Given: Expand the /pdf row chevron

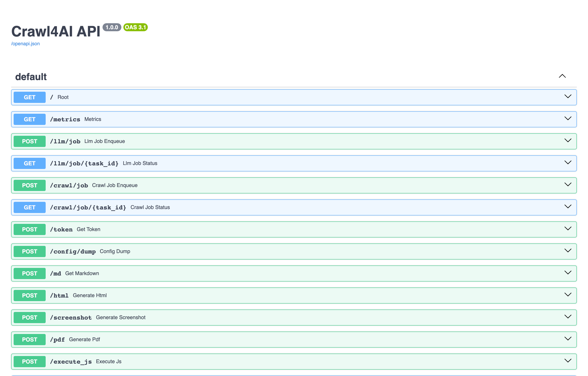Looking at the screenshot, I should pyautogui.click(x=568, y=339).
